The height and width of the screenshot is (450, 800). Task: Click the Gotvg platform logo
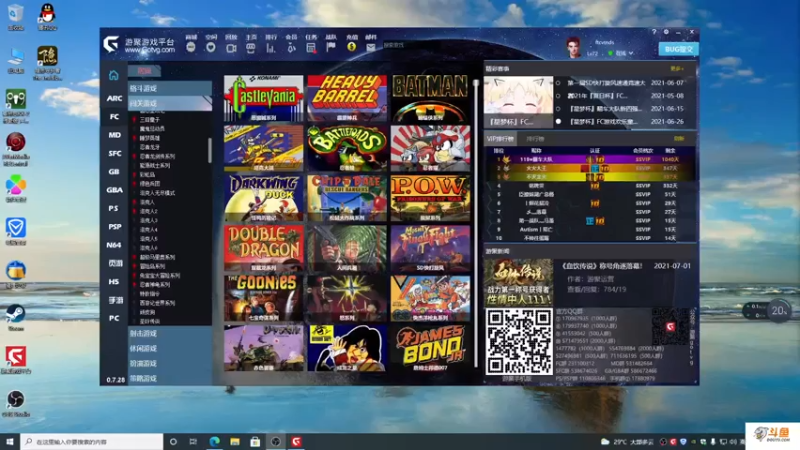111,44
